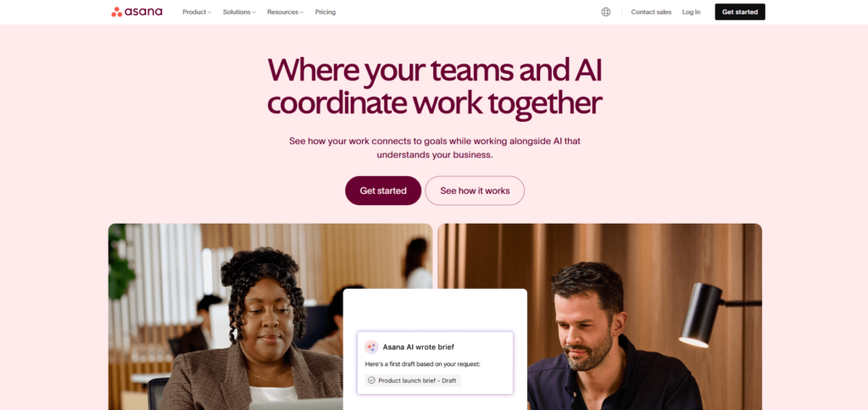Viewport: 868px width, 410px height.
Task: Click See how it works button
Action: (475, 191)
